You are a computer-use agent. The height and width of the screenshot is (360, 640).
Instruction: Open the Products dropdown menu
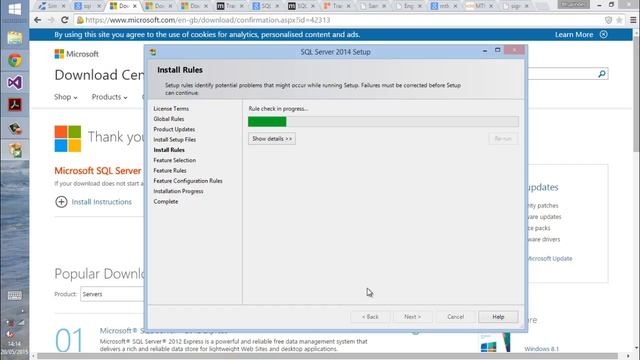coord(109,97)
